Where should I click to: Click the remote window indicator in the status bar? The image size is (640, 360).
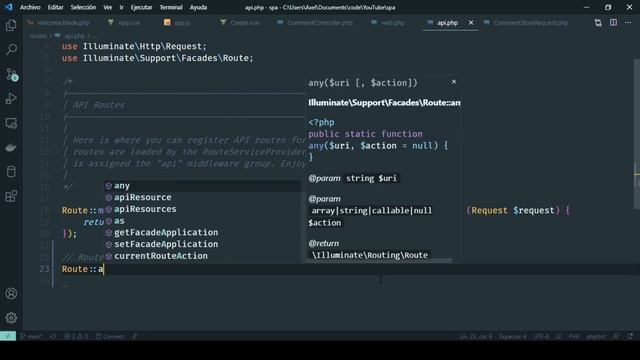[x=8, y=336]
